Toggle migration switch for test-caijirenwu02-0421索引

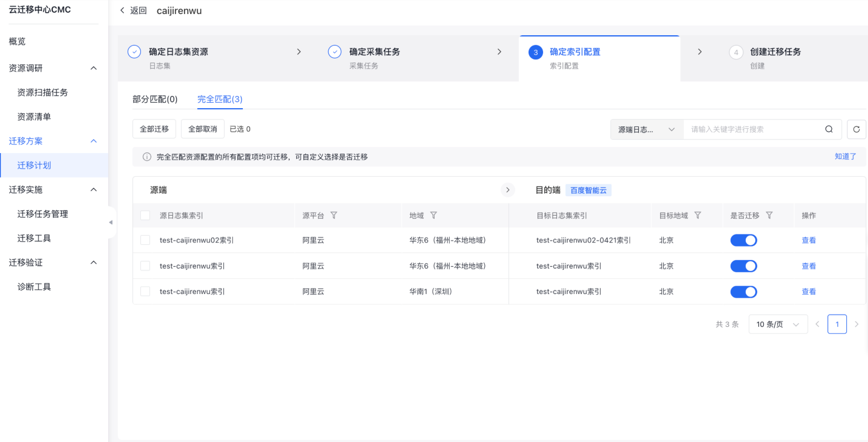click(744, 241)
